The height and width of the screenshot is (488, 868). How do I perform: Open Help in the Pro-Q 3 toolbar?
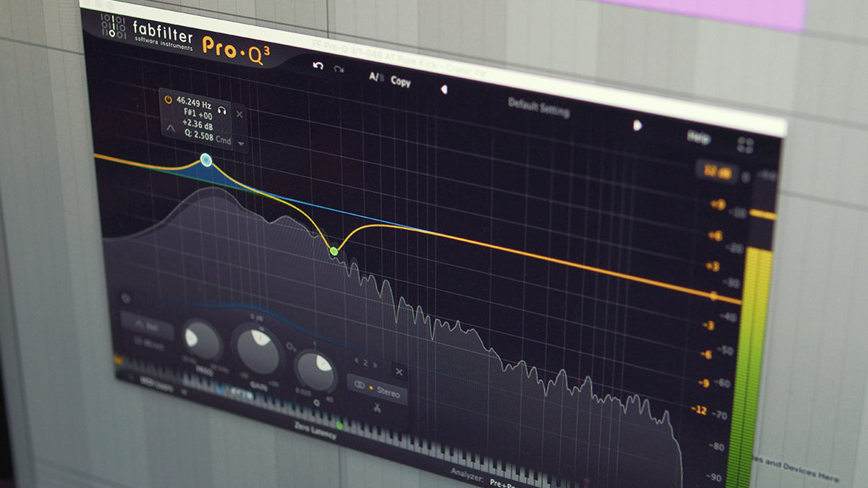[x=699, y=137]
